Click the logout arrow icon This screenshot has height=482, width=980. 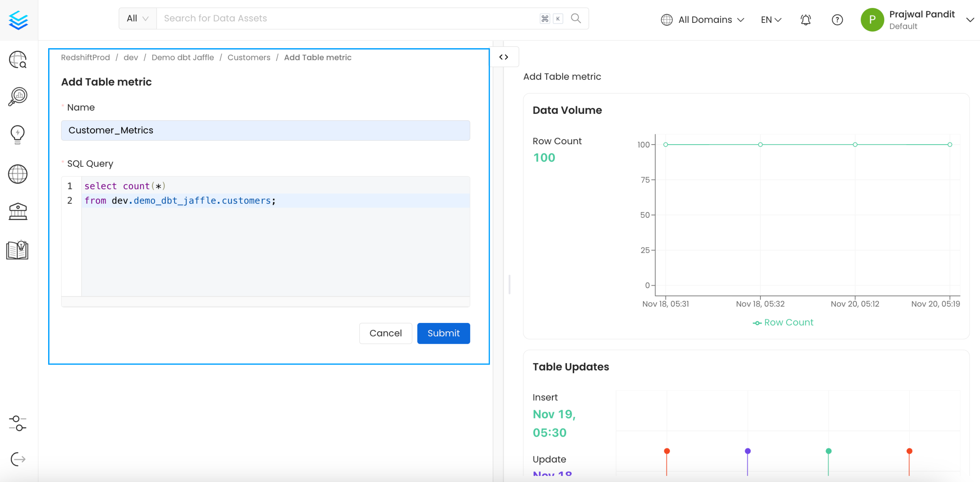click(x=18, y=459)
